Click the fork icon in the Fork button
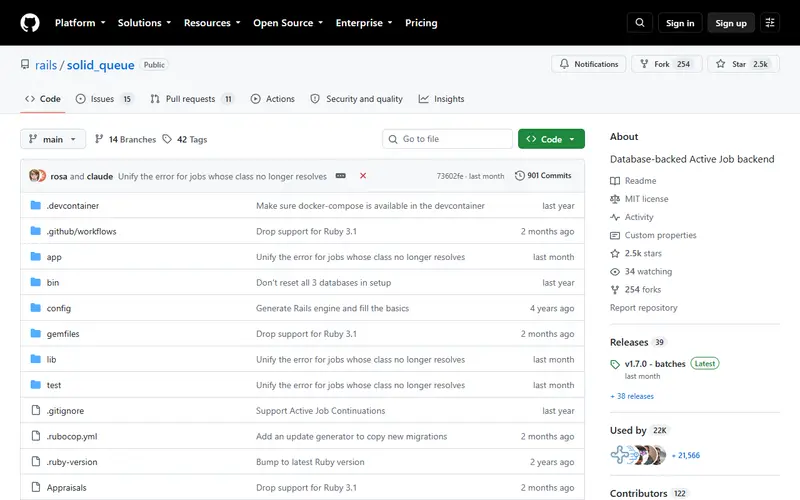 coord(644,64)
